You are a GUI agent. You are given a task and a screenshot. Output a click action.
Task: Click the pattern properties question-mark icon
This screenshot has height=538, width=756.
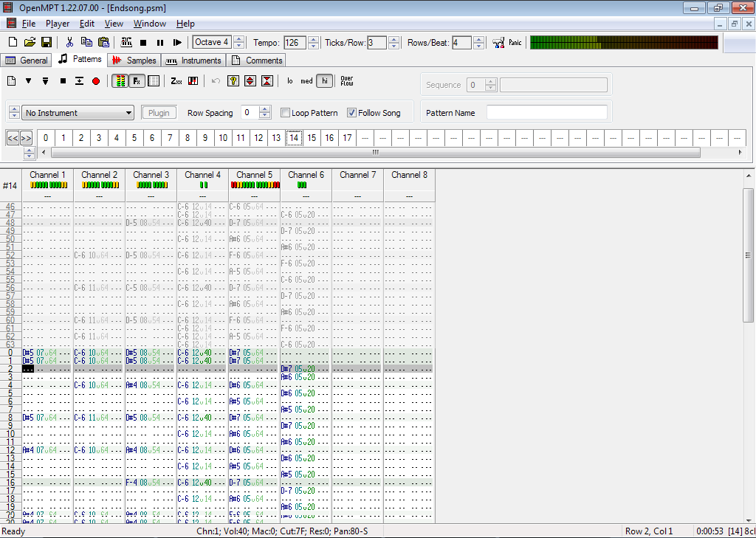(233, 81)
